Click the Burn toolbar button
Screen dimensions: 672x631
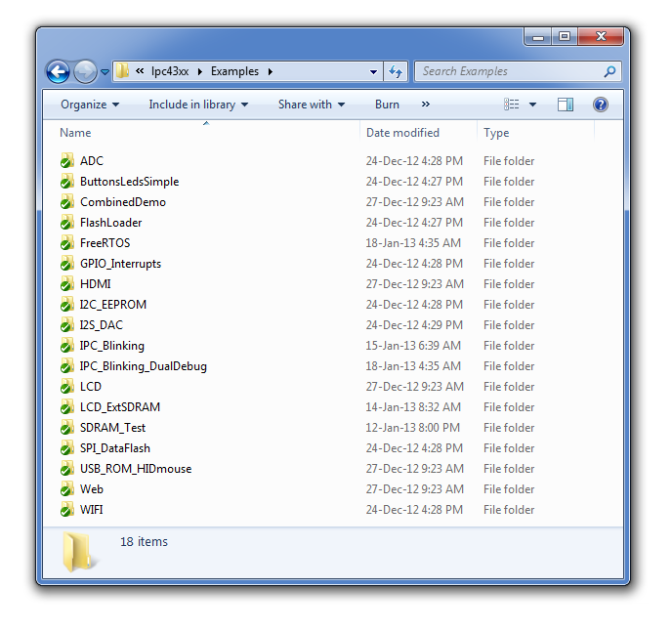(387, 105)
